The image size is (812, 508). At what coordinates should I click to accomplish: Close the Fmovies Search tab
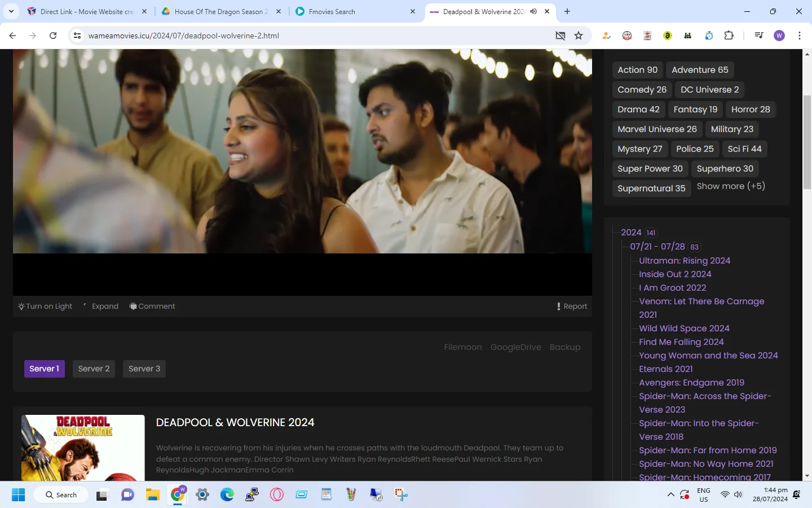413,11
